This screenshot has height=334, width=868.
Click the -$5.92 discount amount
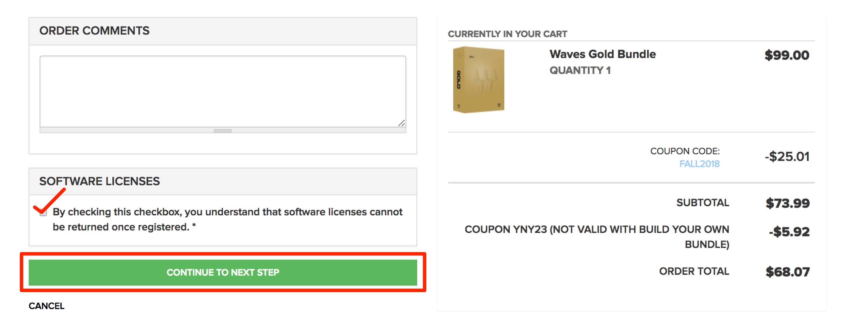[x=789, y=232]
